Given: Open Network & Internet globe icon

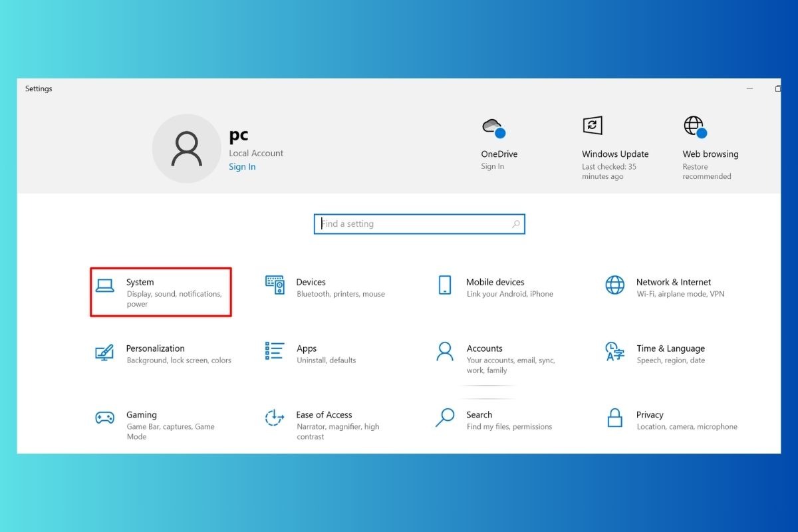Looking at the screenshot, I should point(615,285).
